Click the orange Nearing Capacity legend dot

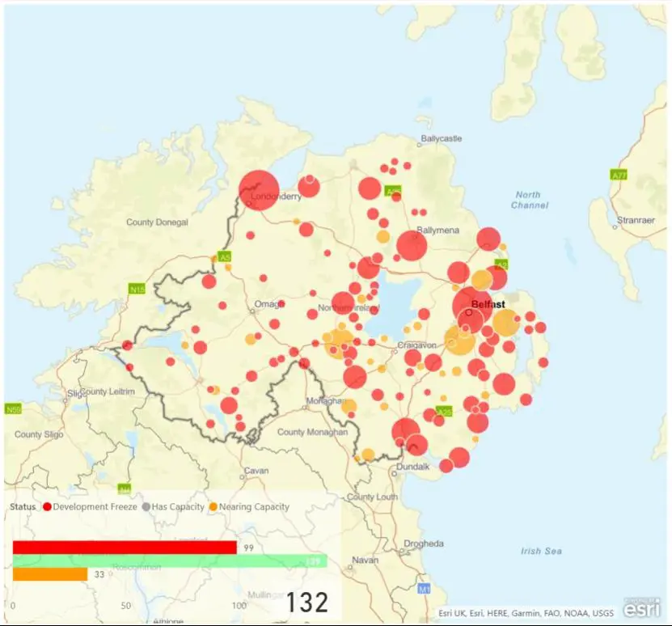tap(213, 507)
